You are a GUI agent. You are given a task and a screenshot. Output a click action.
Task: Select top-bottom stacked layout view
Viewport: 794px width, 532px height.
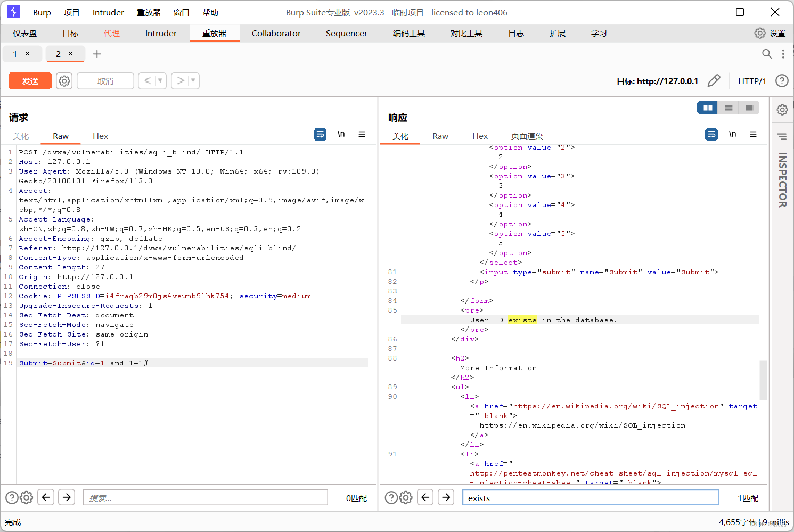(x=728, y=108)
